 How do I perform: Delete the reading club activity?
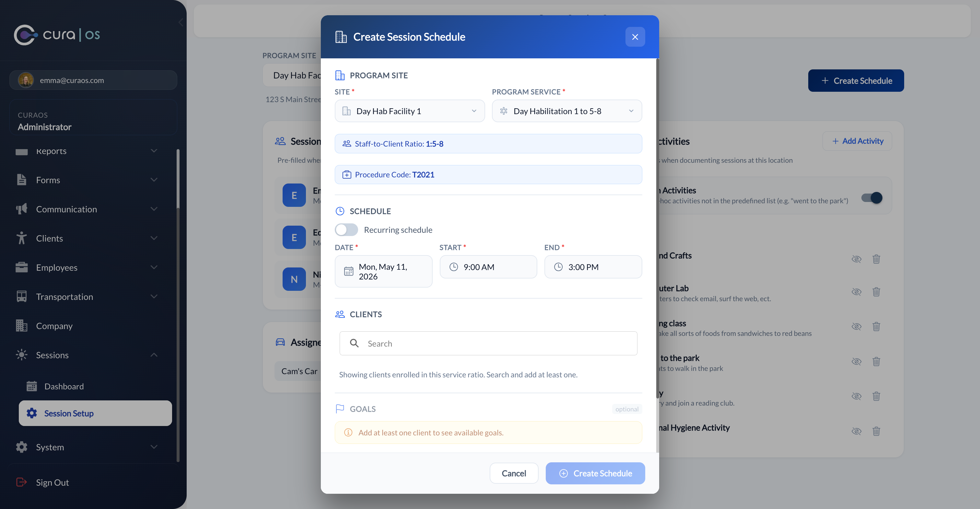(876, 396)
